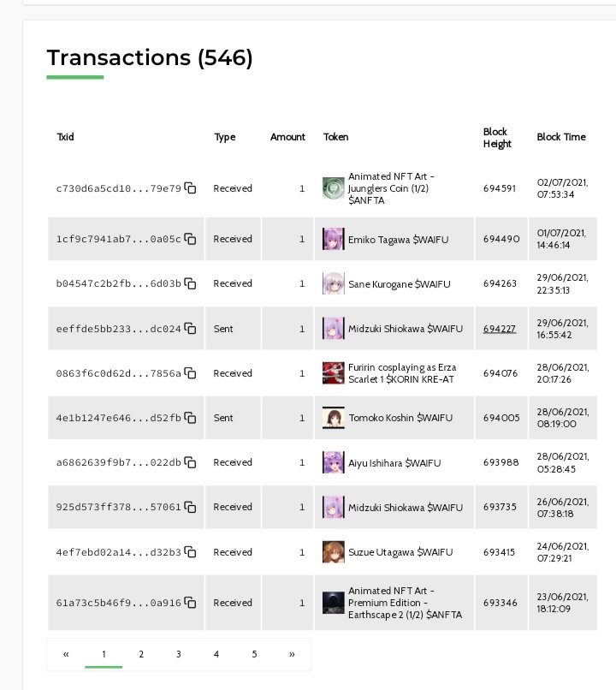Copy txid 1cf9c7941ab7...0a05c
616x690 pixels.
pyautogui.click(x=190, y=239)
